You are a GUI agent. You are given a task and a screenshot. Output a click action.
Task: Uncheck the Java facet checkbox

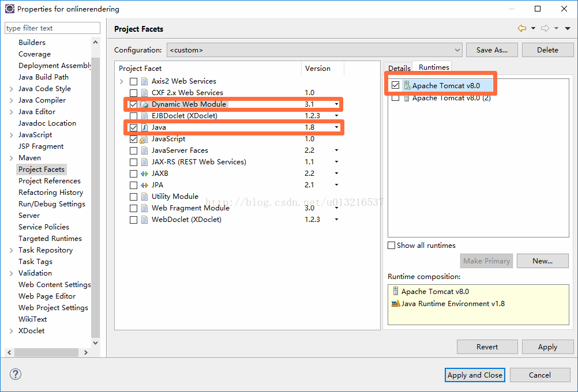pyautogui.click(x=133, y=127)
